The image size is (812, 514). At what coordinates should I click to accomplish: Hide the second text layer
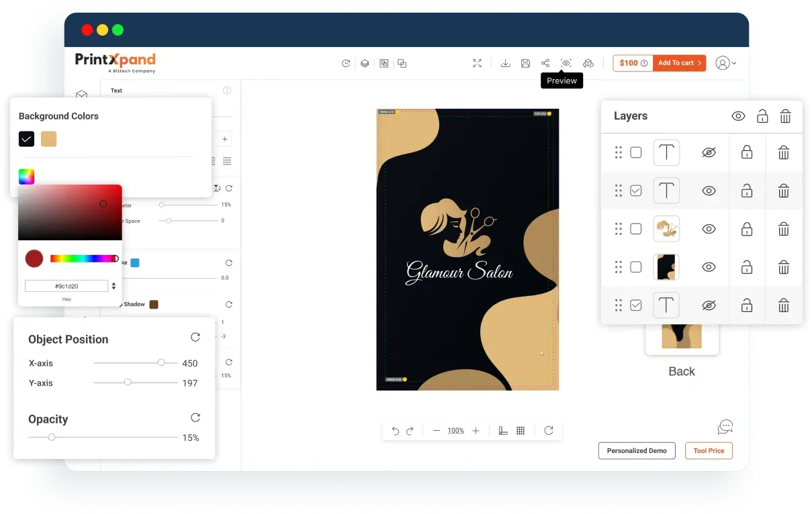click(709, 191)
